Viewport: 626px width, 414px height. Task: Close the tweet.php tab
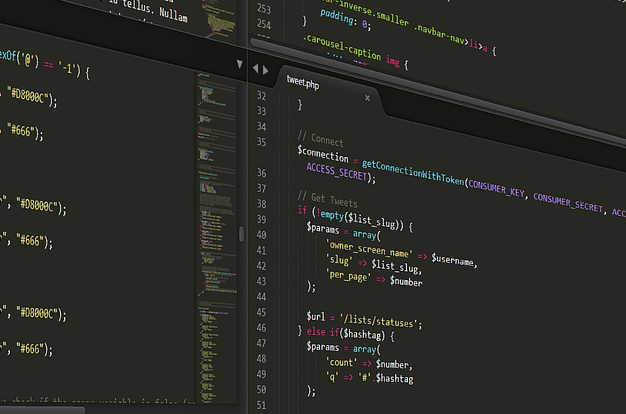367,98
